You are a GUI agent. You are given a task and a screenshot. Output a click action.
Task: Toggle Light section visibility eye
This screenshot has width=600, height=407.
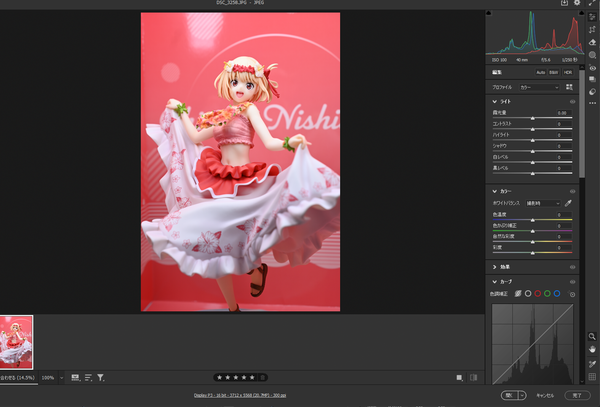[x=572, y=102]
